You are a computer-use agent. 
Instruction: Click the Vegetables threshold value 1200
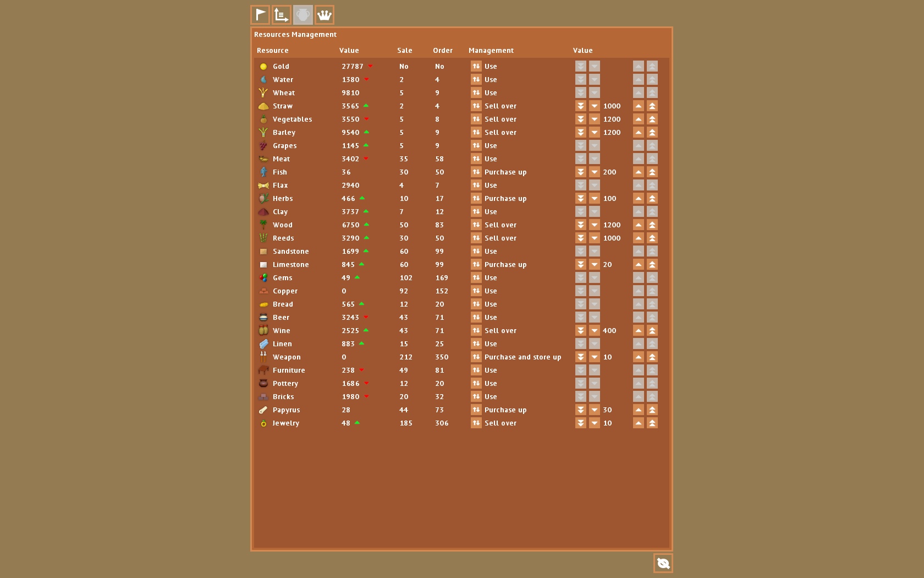[612, 119]
